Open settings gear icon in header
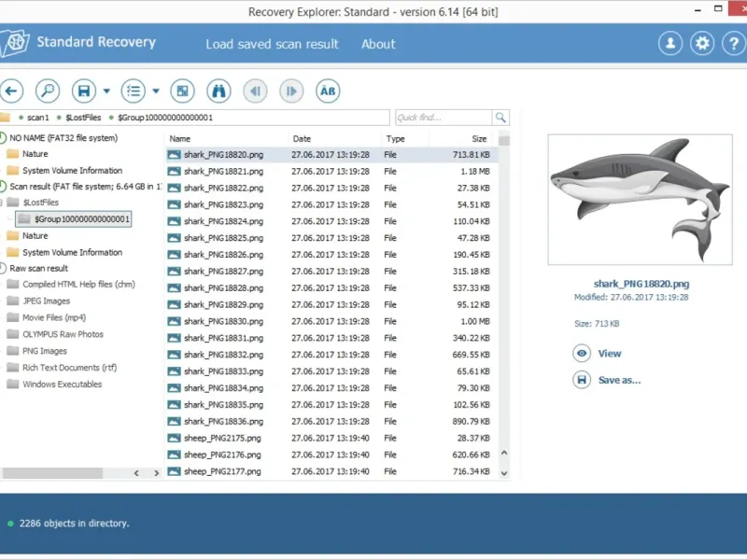Screen dimensions: 747x560 tap(702, 43)
